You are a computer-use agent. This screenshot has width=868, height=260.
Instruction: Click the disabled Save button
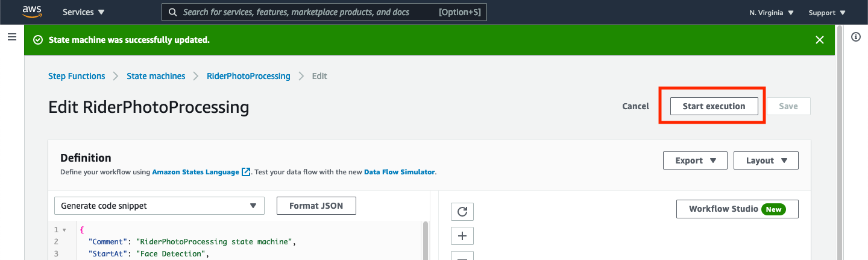[x=788, y=106]
